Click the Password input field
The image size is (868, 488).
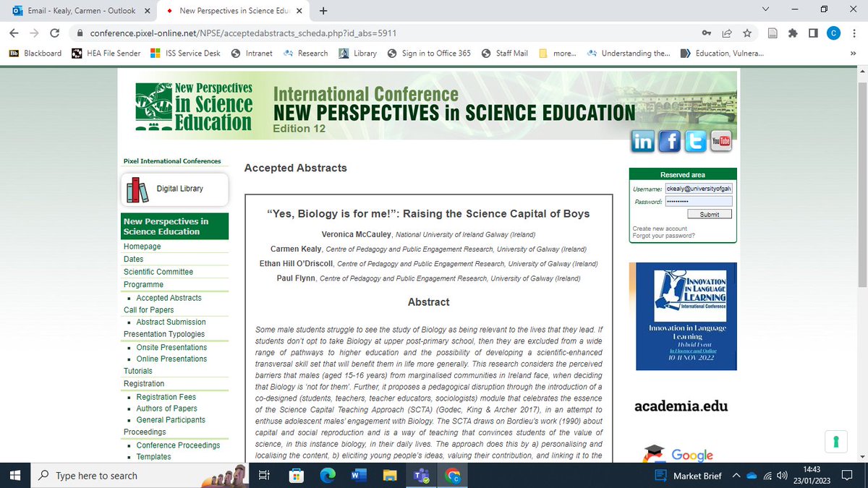pyautogui.click(x=699, y=202)
